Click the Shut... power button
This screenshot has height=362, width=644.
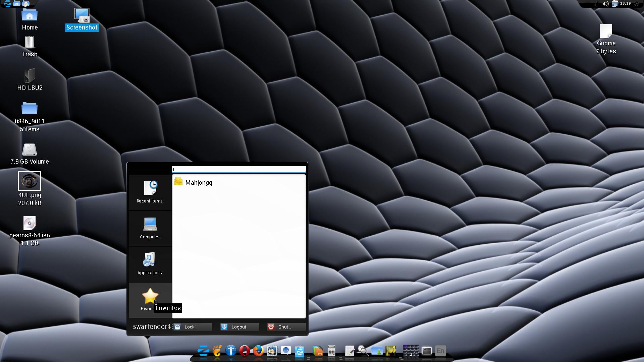point(286,327)
